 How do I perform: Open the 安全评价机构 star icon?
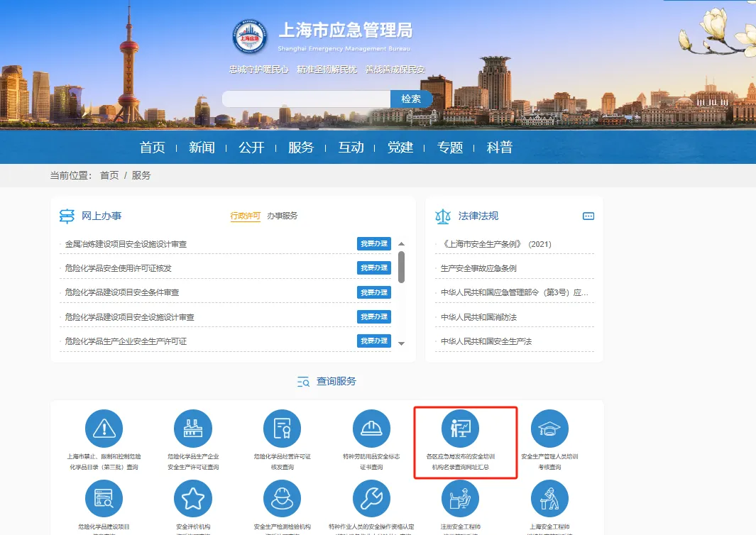(x=193, y=499)
